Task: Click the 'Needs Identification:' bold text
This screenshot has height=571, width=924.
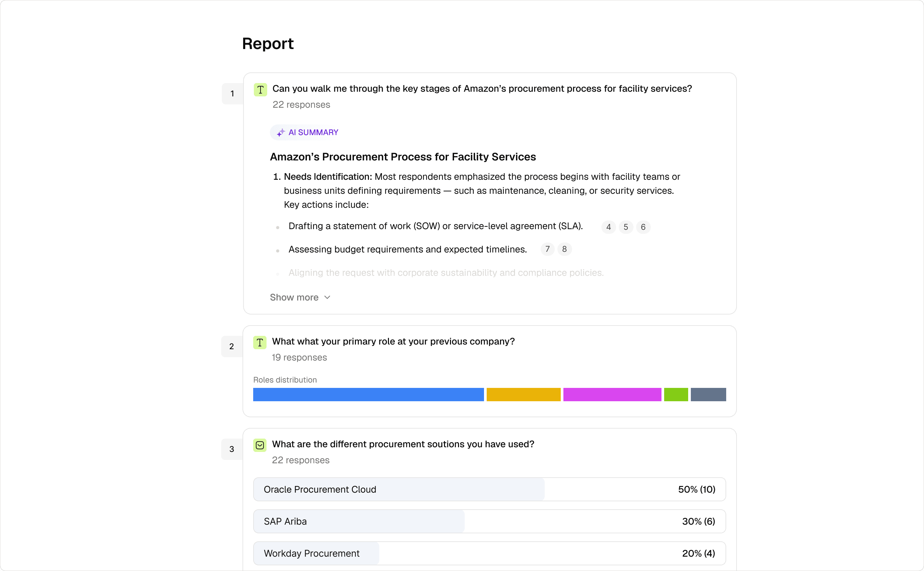Action: [328, 177]
